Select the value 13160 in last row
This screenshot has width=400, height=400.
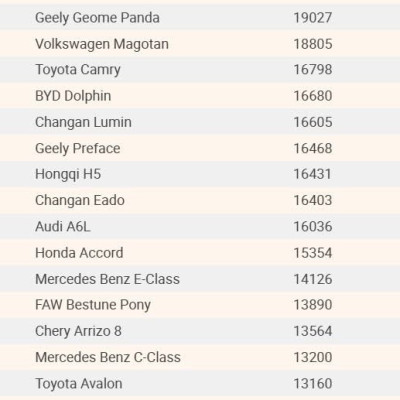point(313,384)
